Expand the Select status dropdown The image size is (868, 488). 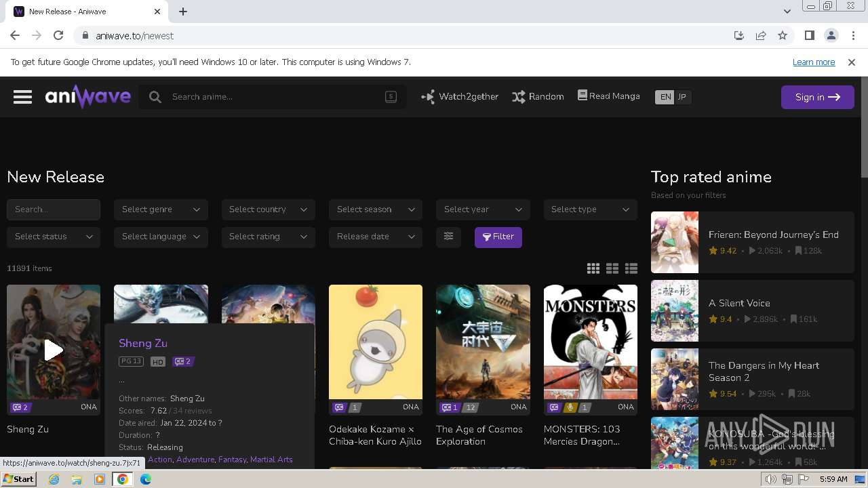pos(54,237)
